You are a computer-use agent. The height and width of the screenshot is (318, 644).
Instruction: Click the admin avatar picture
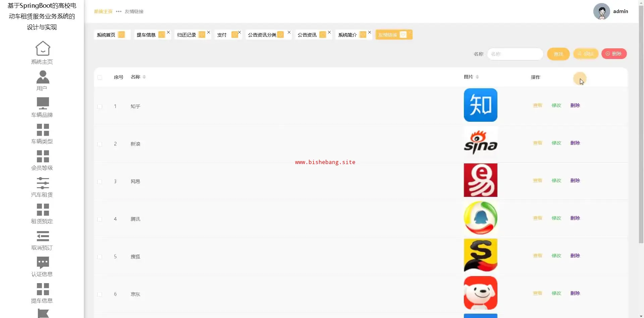coord(601,11)
